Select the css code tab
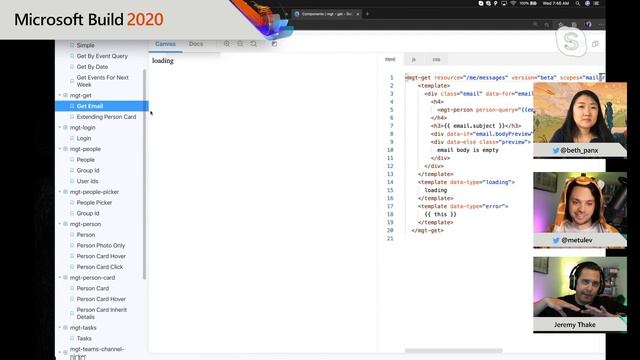This screenshot has width=640, height=360. [x=436, y=60]
